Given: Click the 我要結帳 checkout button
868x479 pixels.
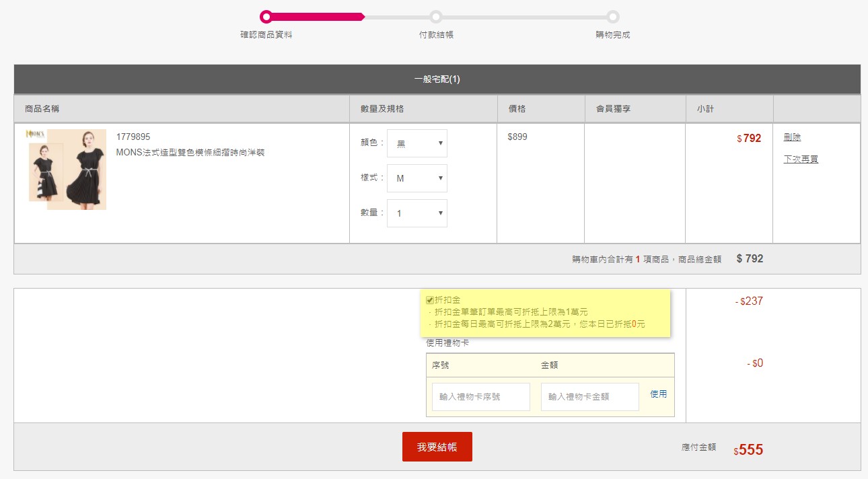Looking at the screenshot, I should click(x=437, y=447).
